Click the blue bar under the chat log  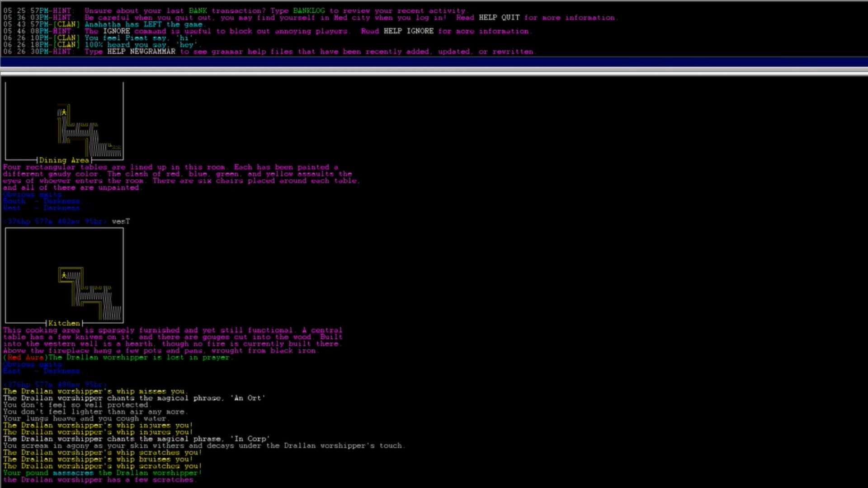point(434,62)
